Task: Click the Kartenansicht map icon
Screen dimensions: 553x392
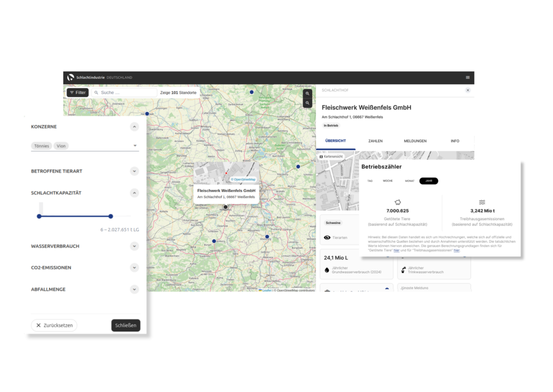Action: (x=322, y=156)
